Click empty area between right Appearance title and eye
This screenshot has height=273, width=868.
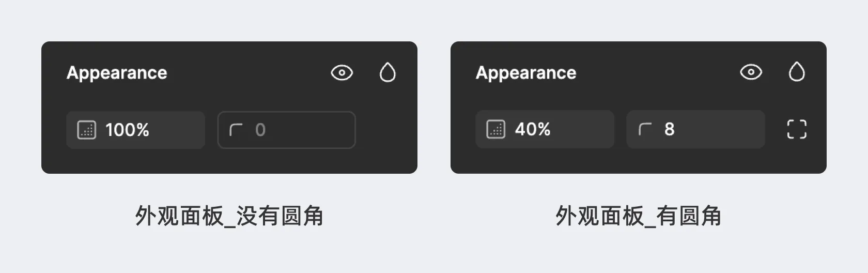(656, 73)
